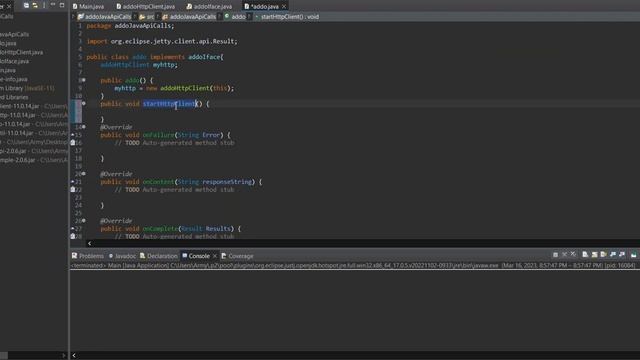Click the import org.eclipse.jetty line
The height and width of the screenshot is (360, 640).
(x=162, y=41)
